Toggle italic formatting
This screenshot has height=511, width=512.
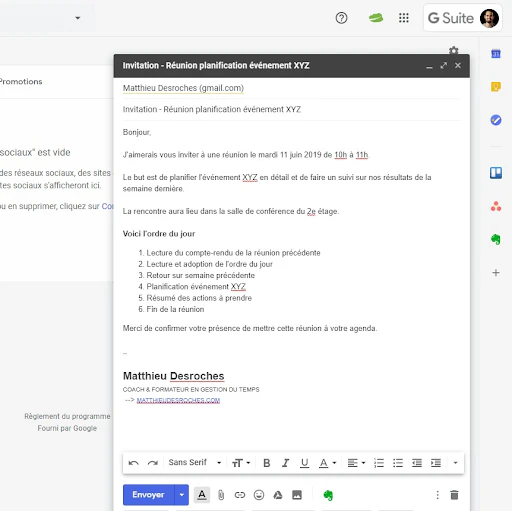point(285,463)
